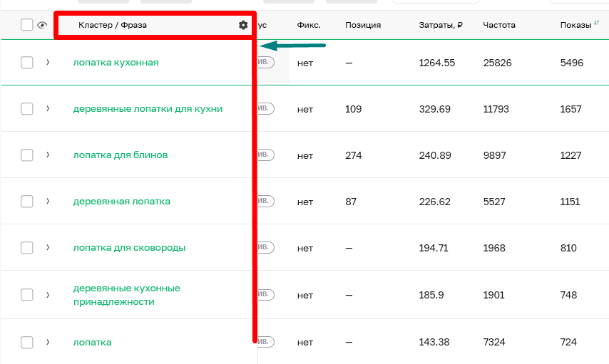This screenshot has height=364, width=609.
Task: Open the лопатка для сковороды link
Action: pos(129,248)
